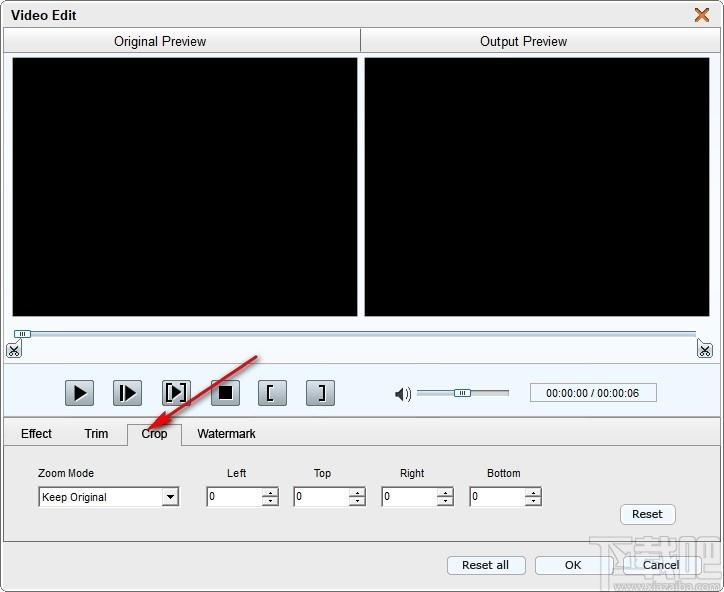Click the output video preview pane
The image size is (724, 592).
pyautogui.click(x=537, y=187)
